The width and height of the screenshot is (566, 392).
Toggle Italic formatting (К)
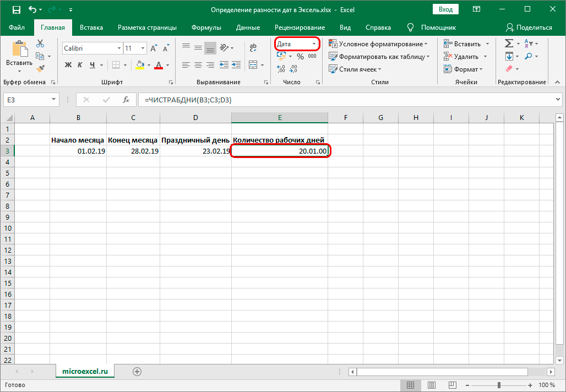(x=80, y=65)
